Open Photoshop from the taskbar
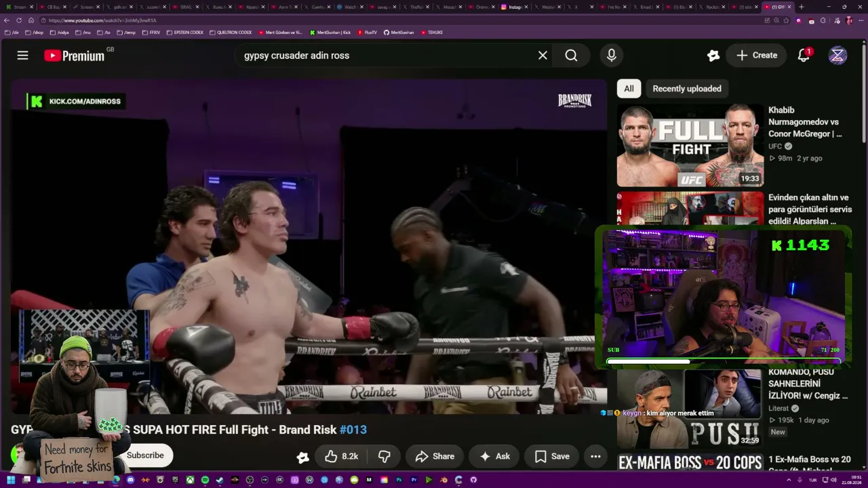868x488 pixels. tap(399, 480)
